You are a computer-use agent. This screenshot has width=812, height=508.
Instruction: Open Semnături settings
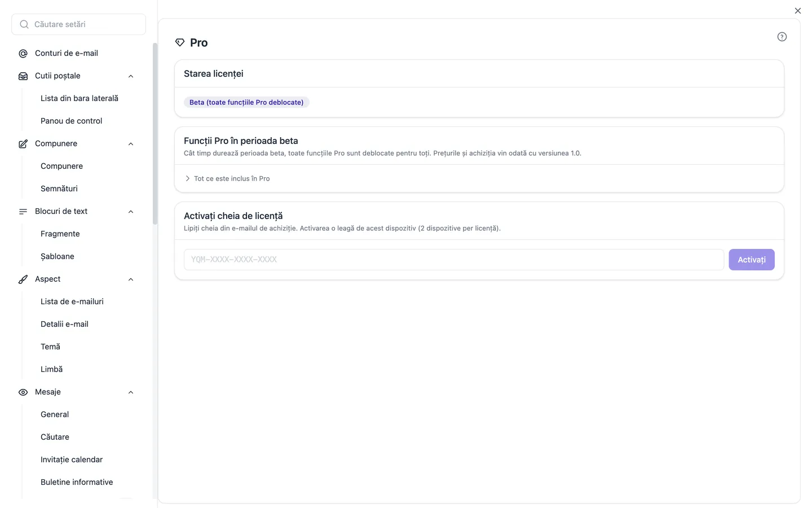coord(59,189)
